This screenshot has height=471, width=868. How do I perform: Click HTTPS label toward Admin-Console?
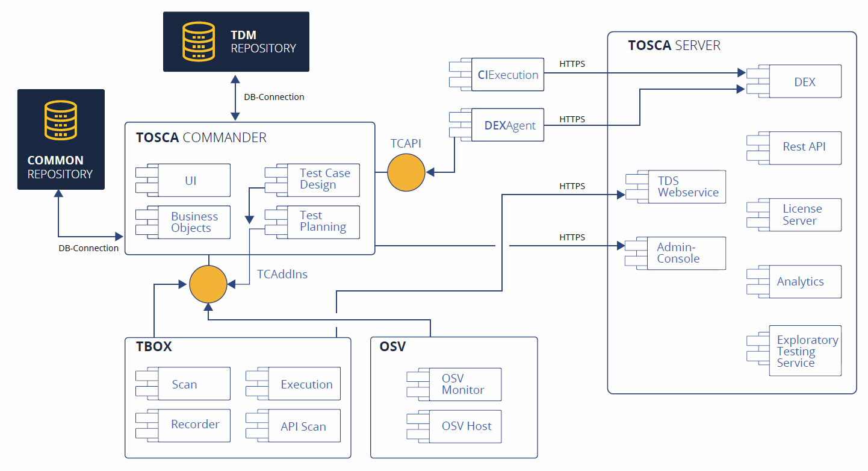click(x=572, y=237)
